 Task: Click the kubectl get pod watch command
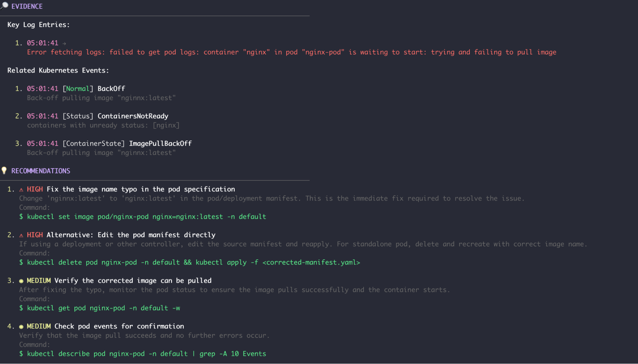point(103,308)
